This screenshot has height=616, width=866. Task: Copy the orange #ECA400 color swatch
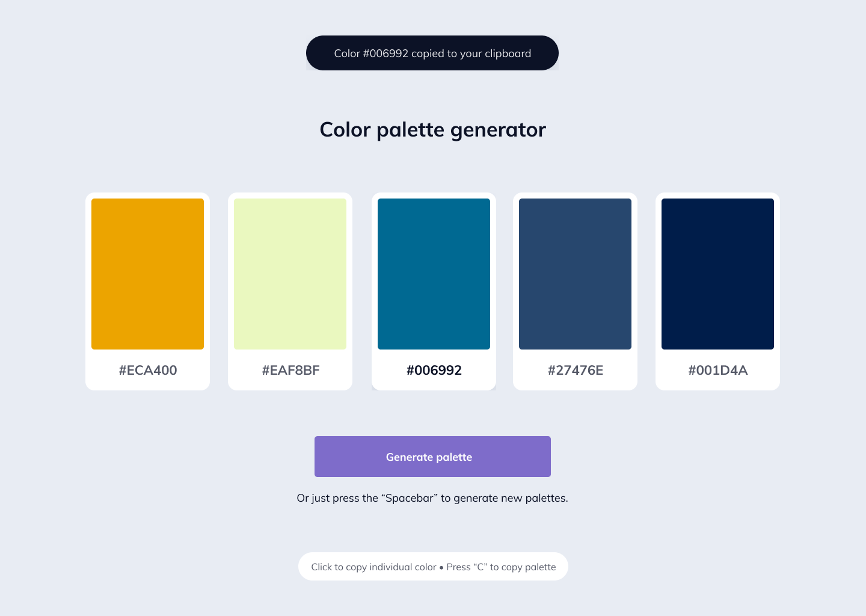pyautogui.click(x=147, y=274)
